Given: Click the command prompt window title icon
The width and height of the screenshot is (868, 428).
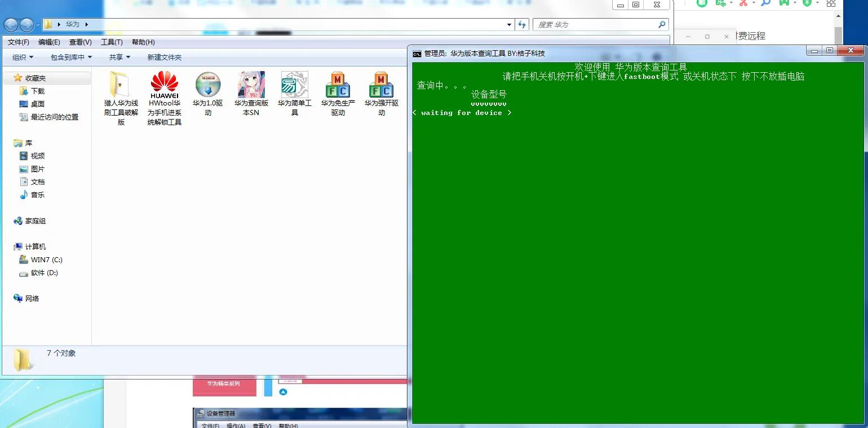Looking at the screenshot, I should 417,54.
